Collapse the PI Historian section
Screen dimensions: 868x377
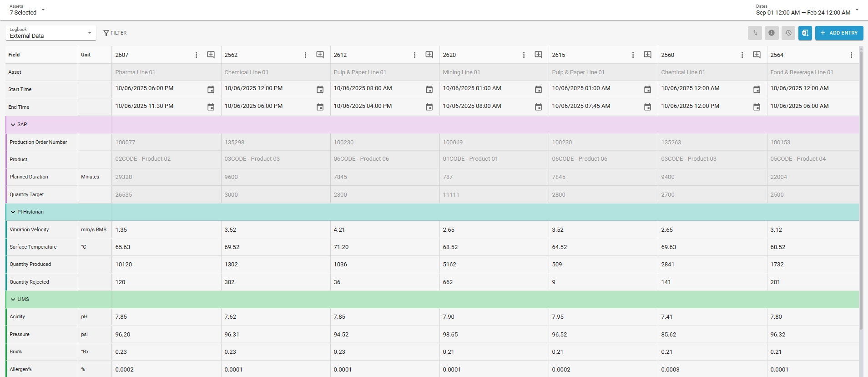pyautogui.click(x=13, y=212)
